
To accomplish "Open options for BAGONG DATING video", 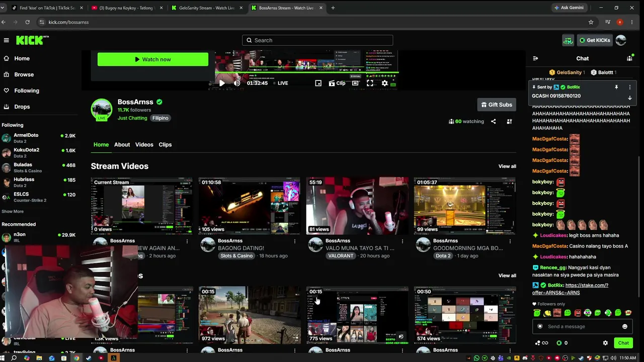I will click(x=295, y=241).
